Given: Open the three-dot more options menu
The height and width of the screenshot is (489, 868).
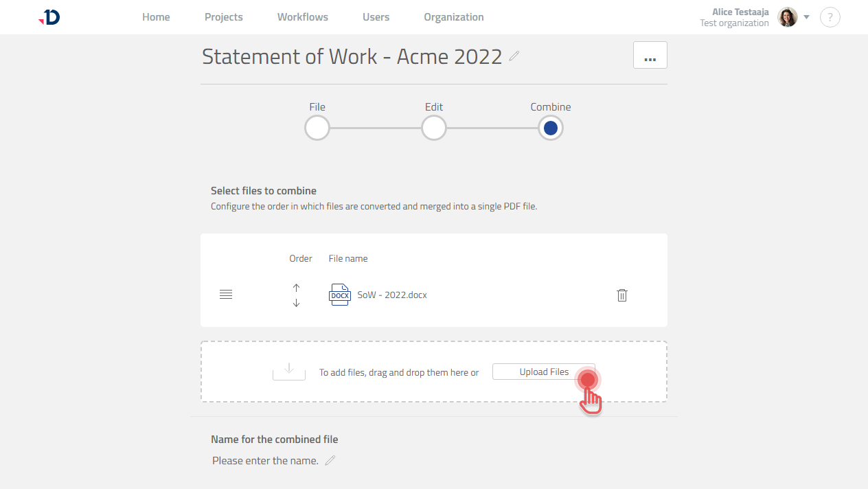Looking at the screenshot, I should (x=650, y=56).
